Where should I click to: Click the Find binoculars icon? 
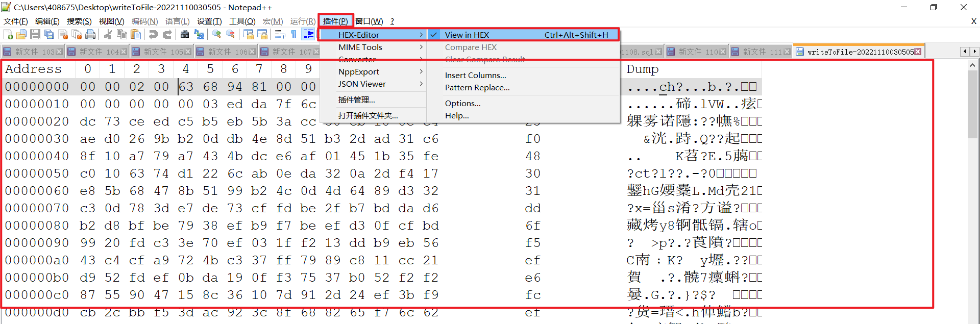point(185,34)
